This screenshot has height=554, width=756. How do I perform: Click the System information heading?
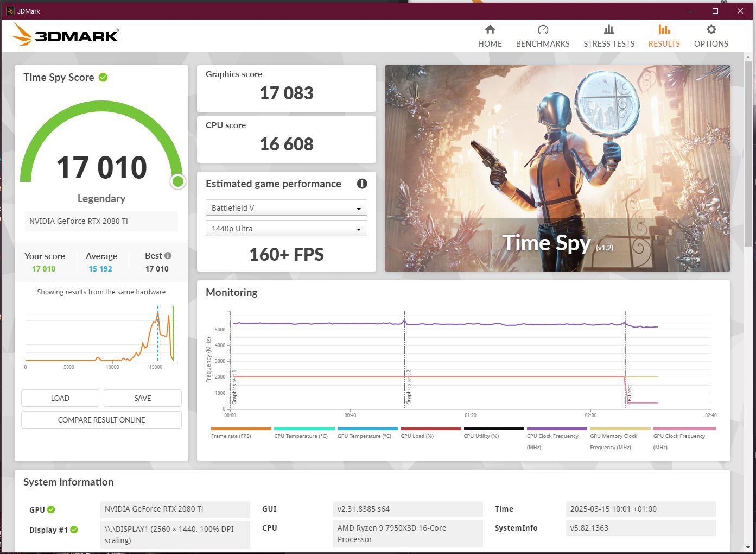pos(68,482)
